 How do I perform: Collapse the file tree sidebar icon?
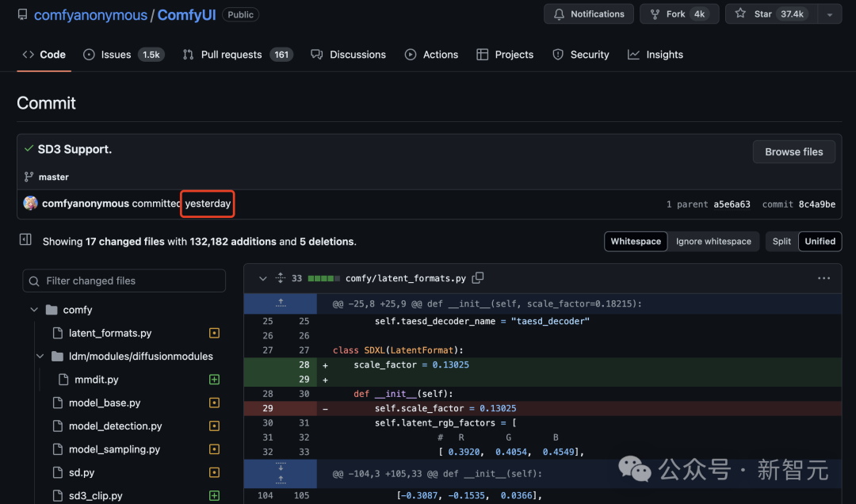(x=25, y=240)
